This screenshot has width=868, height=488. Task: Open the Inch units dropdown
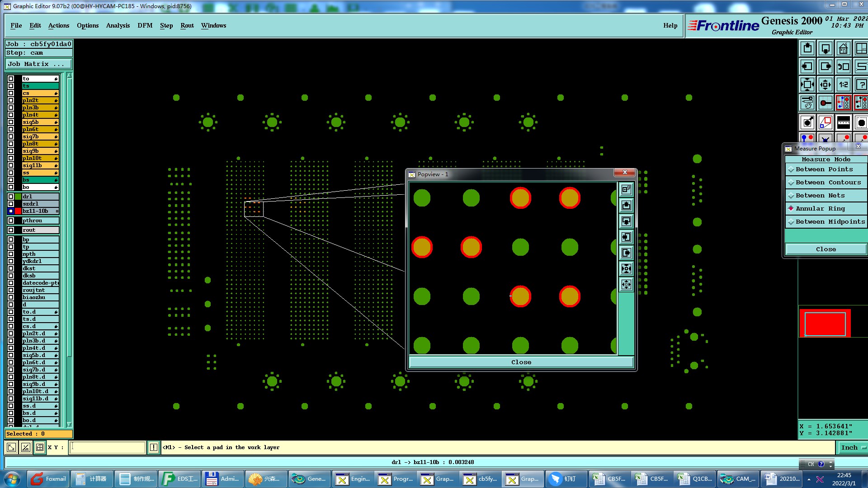point(852,447)
